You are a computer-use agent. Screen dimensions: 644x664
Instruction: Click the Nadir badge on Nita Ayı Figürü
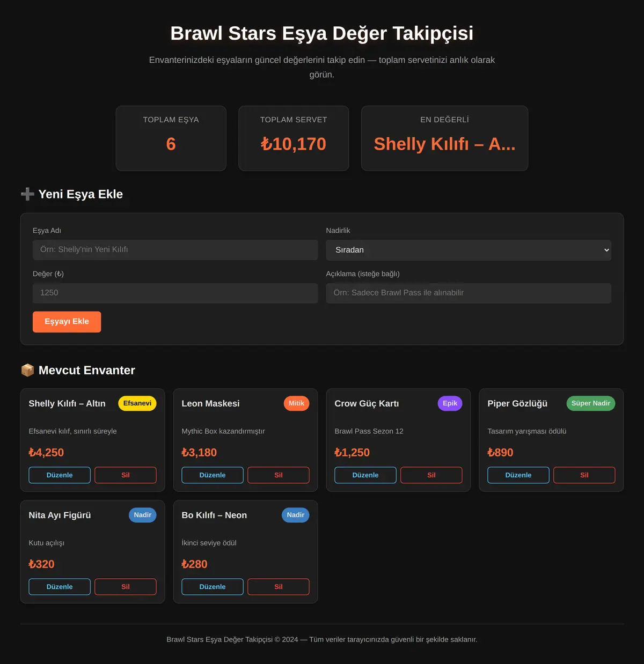point(143,515)
